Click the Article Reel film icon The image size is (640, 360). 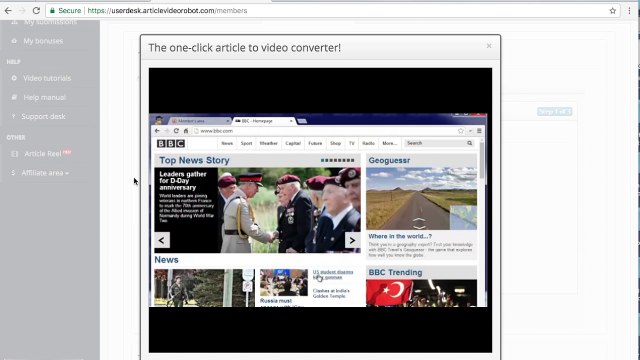click(15, 154)
